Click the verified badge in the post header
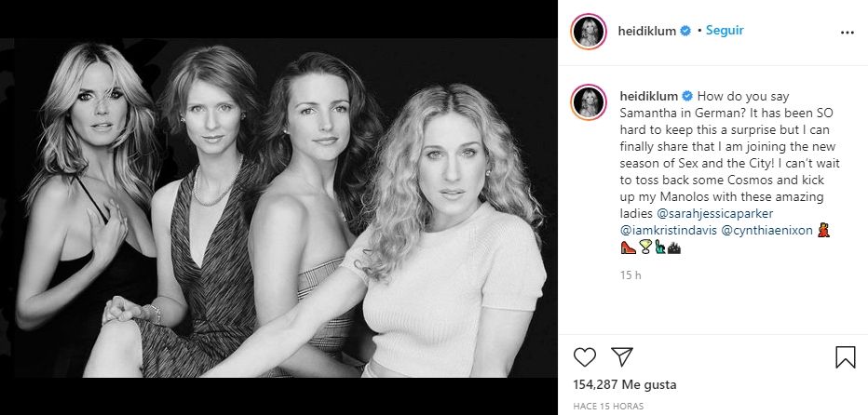 686,31
